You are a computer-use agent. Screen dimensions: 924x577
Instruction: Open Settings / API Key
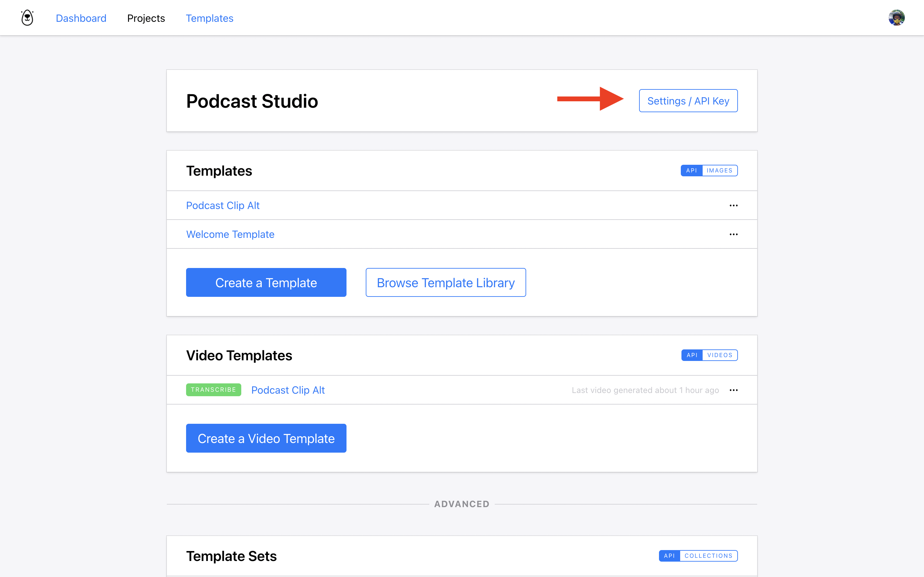click(688, 101)
